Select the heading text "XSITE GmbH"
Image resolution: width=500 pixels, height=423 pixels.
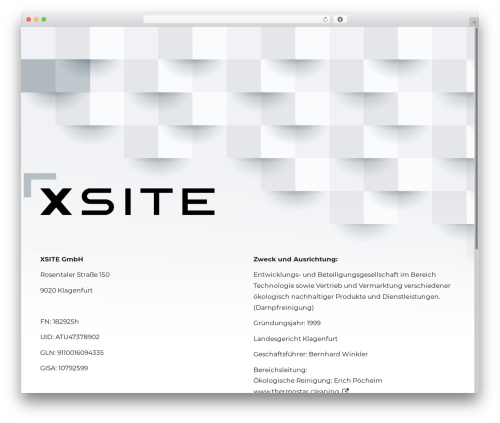coord(62,259)
